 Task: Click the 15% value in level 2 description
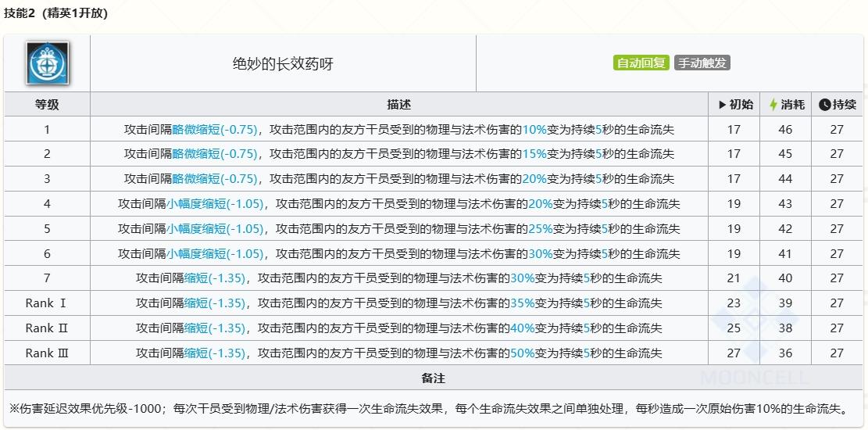pyautogui.click(x=534, y=154)
